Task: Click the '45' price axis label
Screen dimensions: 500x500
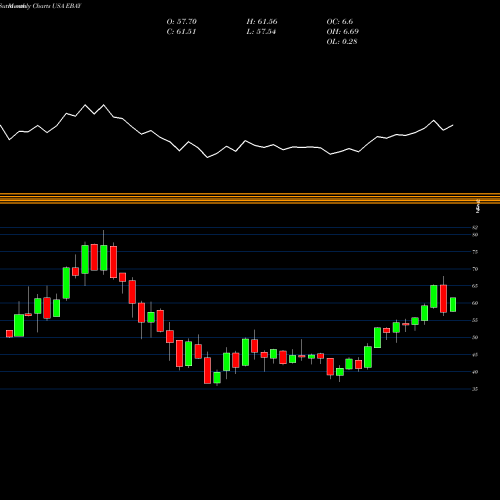Action: coord(475,355)
